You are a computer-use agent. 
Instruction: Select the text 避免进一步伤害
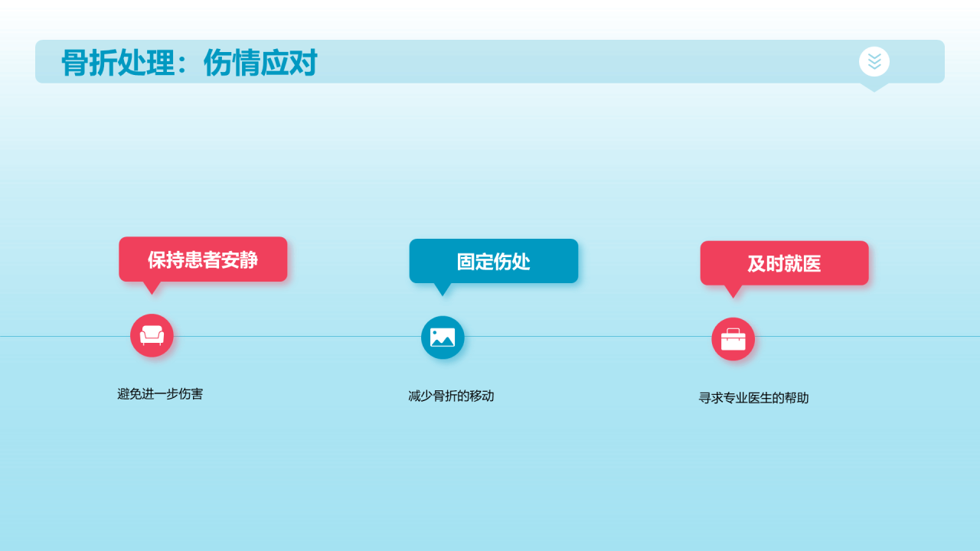click(160, 394)
